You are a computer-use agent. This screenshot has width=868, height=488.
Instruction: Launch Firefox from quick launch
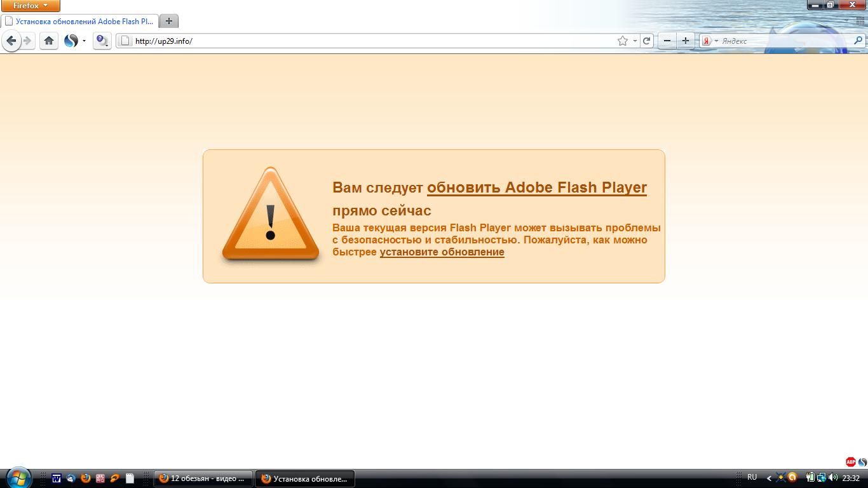click(x=86, y=478)
